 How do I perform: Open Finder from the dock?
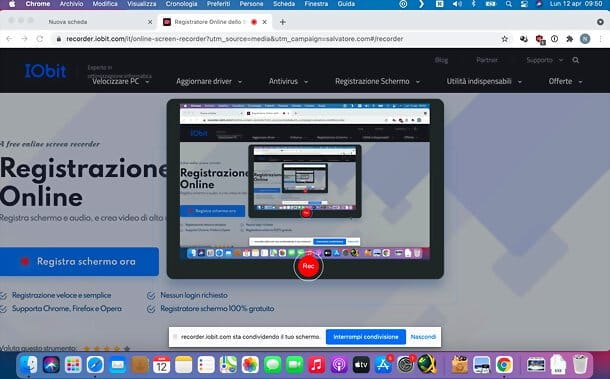[x=28, y=365]
